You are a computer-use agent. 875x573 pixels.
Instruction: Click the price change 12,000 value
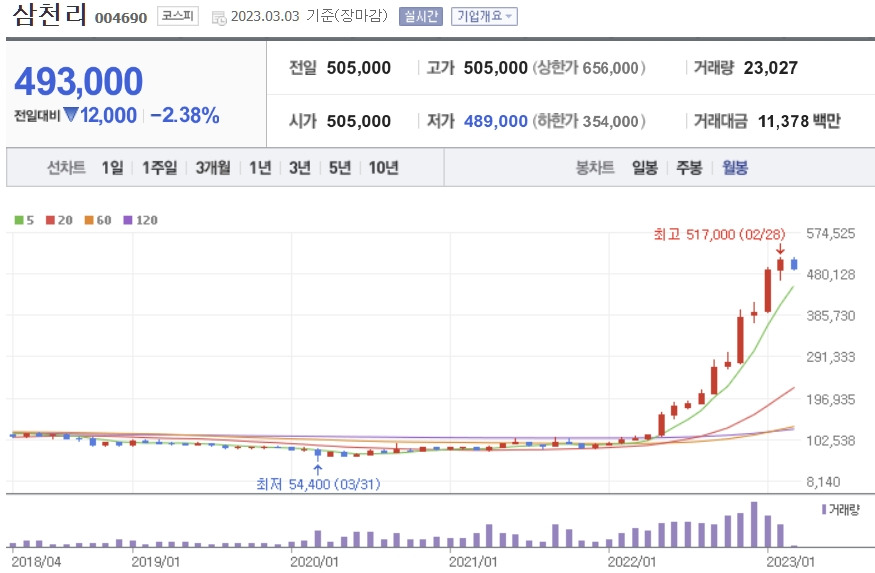[x=108, y=115]
